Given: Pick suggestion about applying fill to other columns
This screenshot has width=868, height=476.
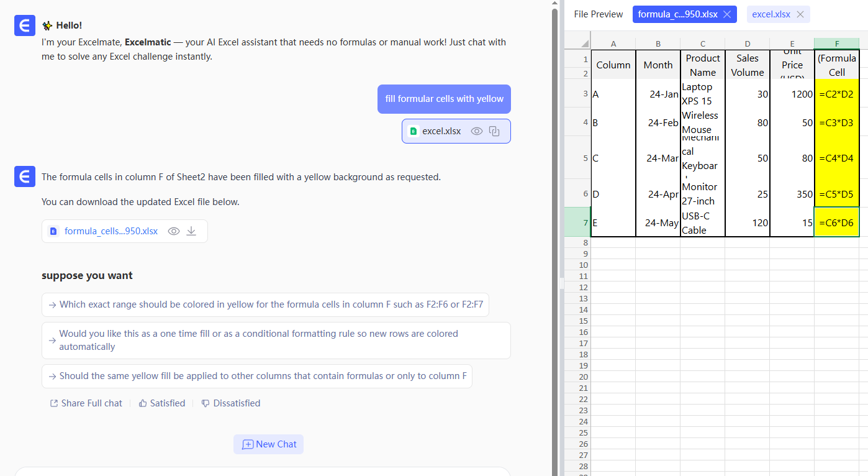Looking at the screenshot, I should 256,376.
